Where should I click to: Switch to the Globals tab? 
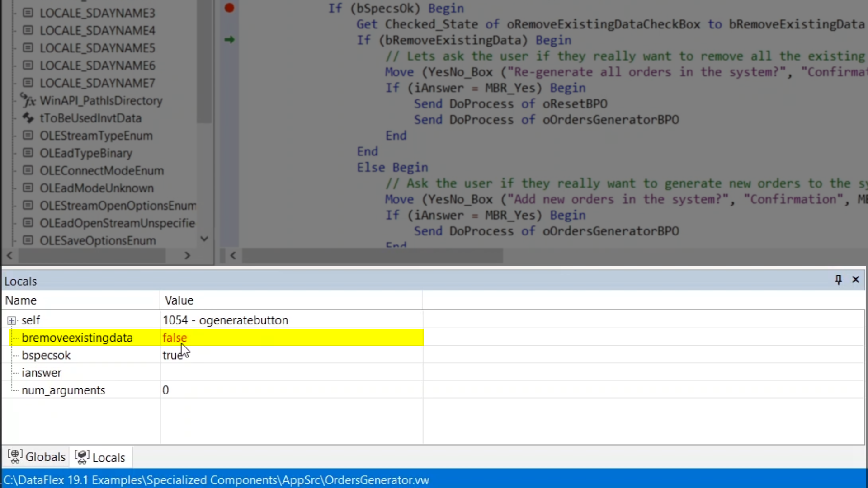(45, 457)
